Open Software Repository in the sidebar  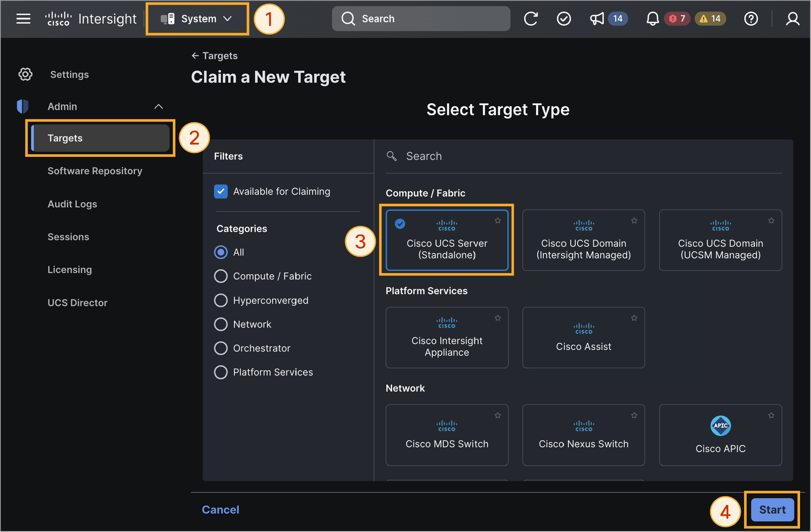(95, 171)
